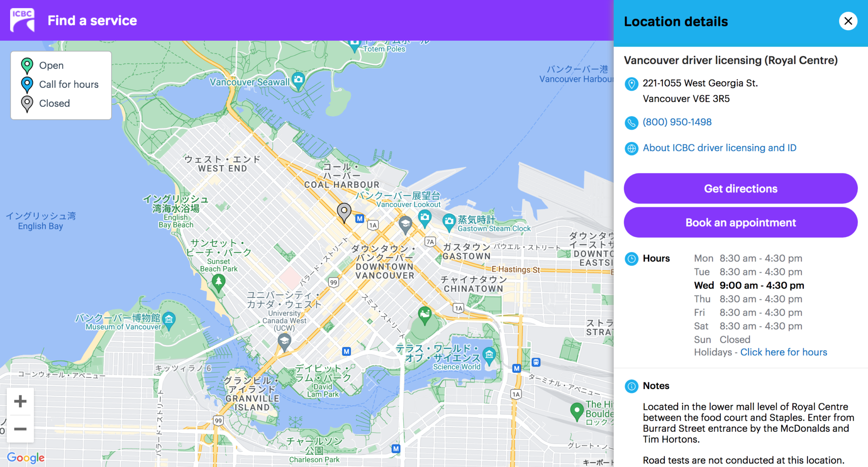868x467 pixels.
Task: Select the Call for hours legend pin
Action: [x=27, y=84]
